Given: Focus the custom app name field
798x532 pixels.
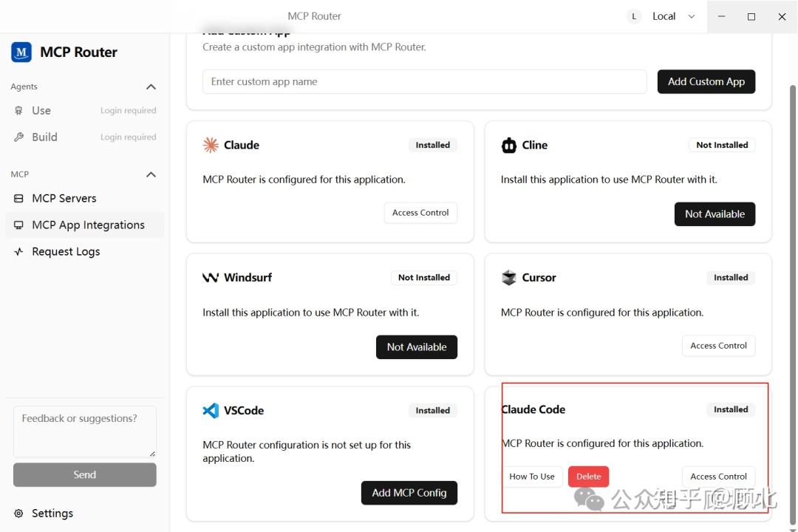Looking at the screenshot, I should coord(424,82).
